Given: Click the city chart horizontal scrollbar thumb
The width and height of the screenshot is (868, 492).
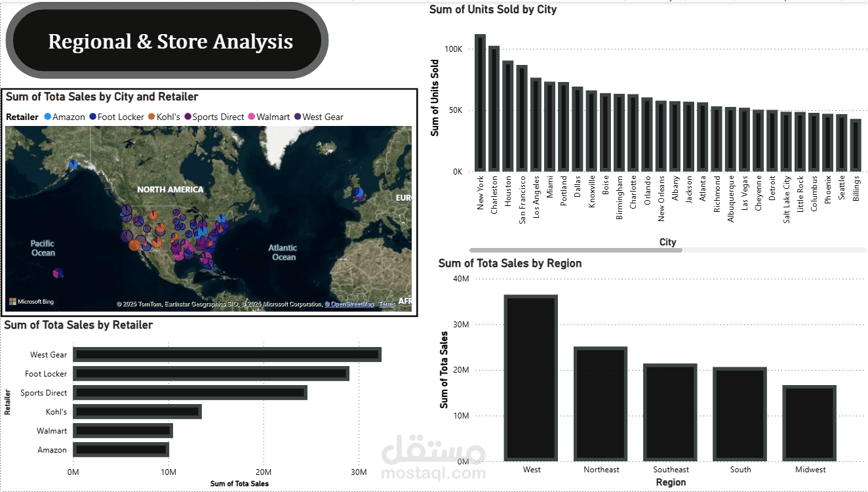Looking at the screenshot, I should click(576, 250).
